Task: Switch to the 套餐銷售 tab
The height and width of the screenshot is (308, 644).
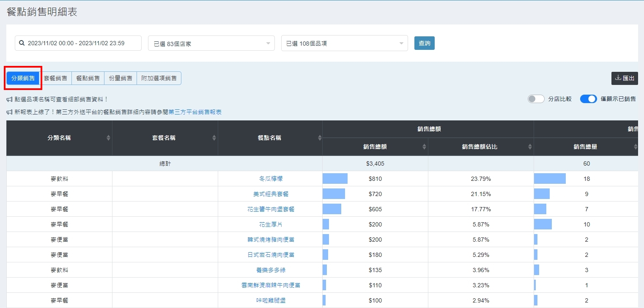Action: pyautogui.click(x=55, y=78)
